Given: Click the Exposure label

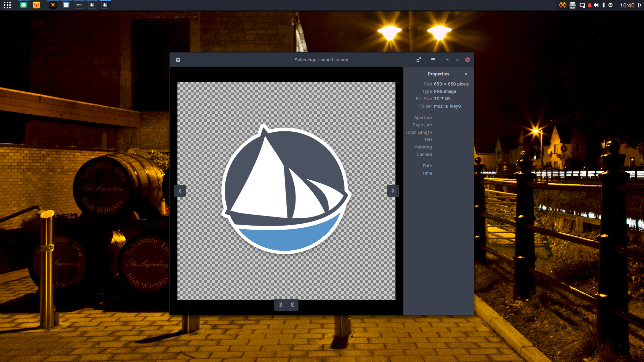Looking at the screenshot, I should pyautogui.click(x=422, y=125).
